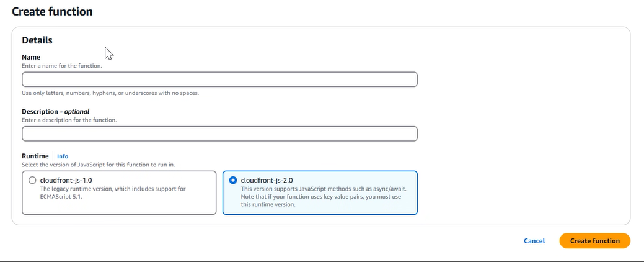Select the cloudfront-js-1.0 radio button
This screenshot has height=262, width=644.
[x=33, y=180]
